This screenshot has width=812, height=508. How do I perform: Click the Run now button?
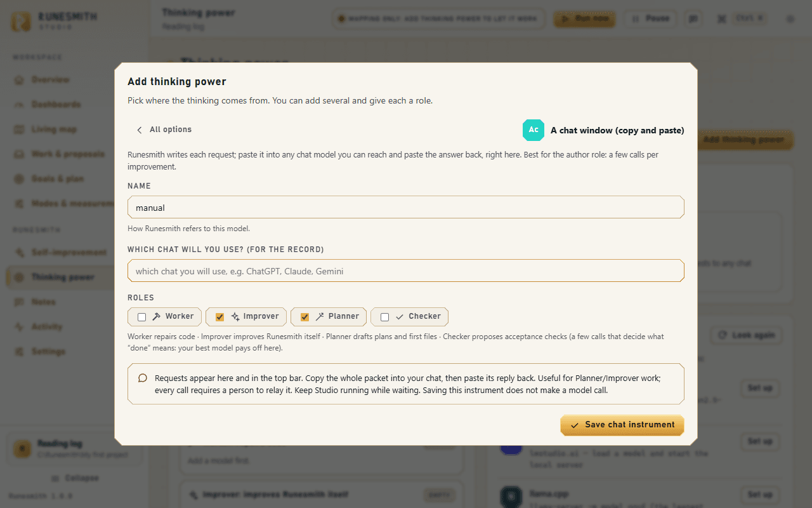(x=584, y=19)
